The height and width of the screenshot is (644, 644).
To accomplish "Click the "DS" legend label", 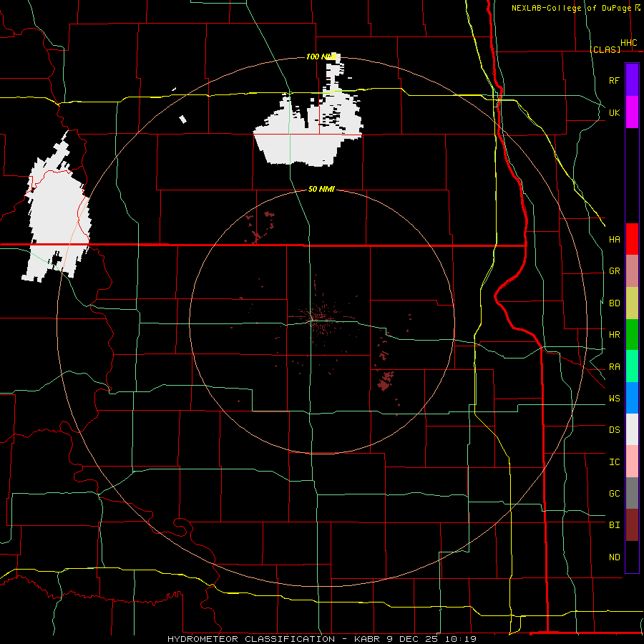I will [x=614, y=430].
